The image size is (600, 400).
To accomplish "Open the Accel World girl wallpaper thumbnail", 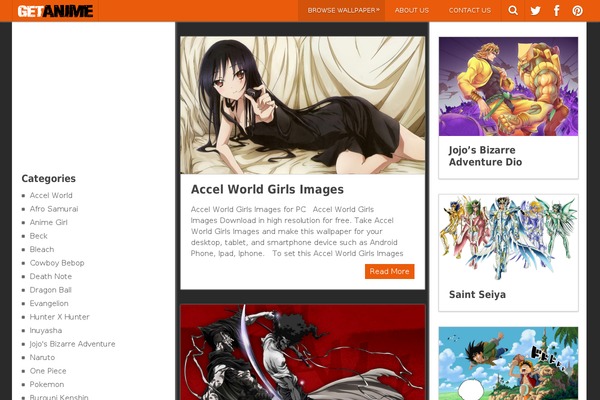I will click(303, 105).
